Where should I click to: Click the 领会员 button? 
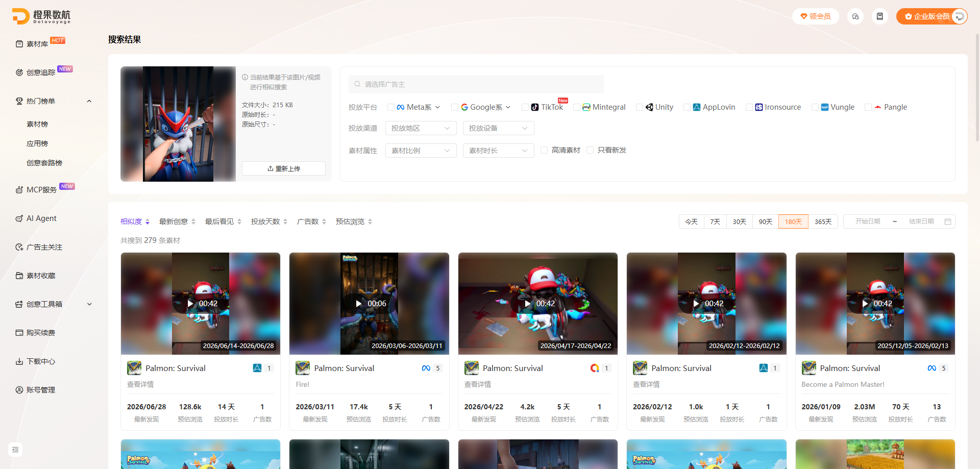tap(816, 16)
